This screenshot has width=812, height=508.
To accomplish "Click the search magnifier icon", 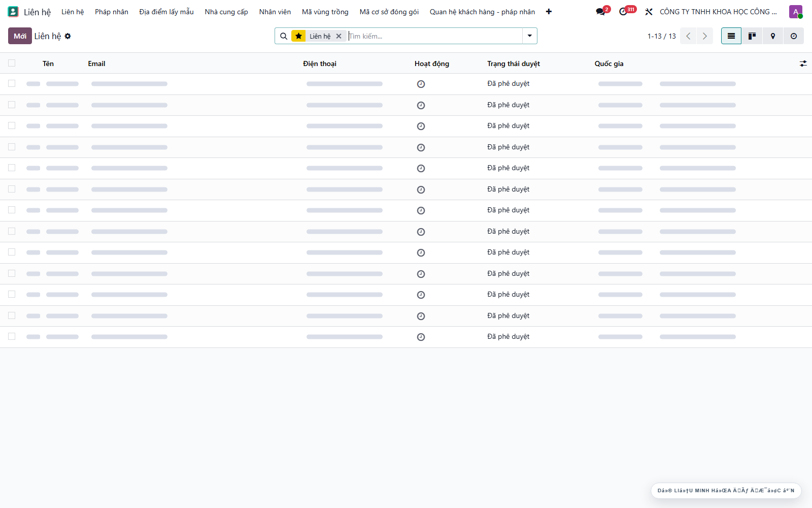I will (284, 36).
